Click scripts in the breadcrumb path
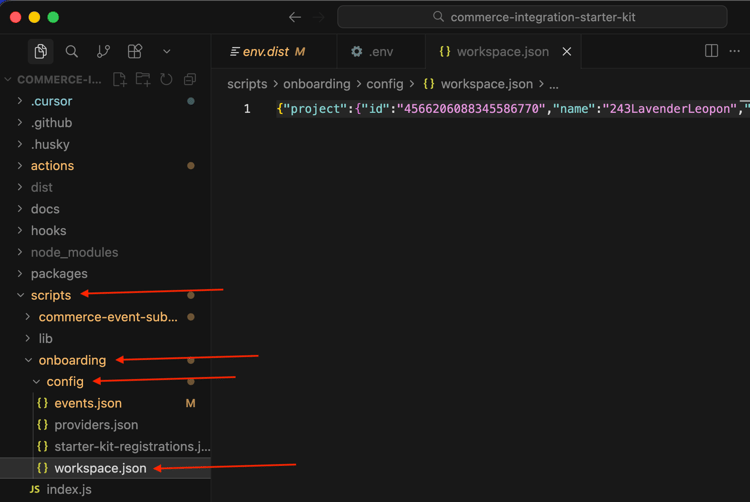Image resolution: width=750 pixels, height=502 pixels. click(x=247, y=84)
